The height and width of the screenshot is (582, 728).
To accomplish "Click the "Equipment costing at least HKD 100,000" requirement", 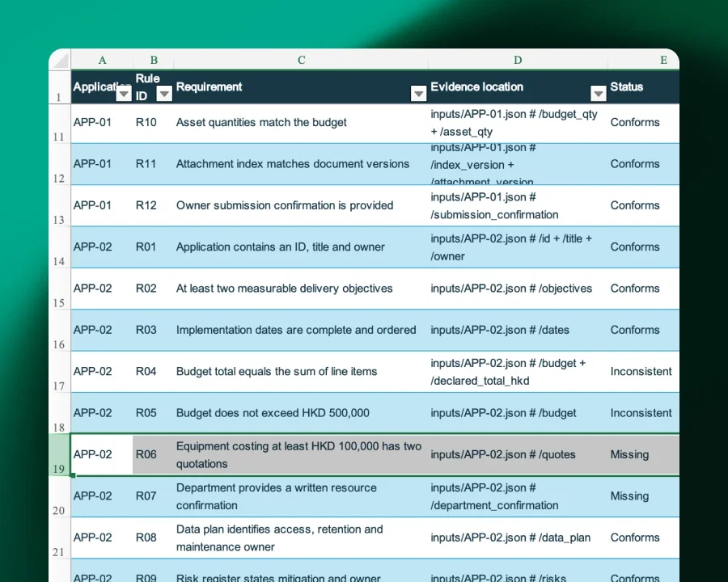I will click(301, 455).
